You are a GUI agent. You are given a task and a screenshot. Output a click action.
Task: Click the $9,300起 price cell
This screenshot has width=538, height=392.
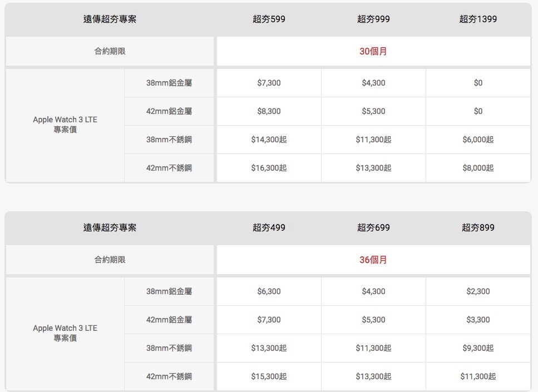tap(478, 348)
